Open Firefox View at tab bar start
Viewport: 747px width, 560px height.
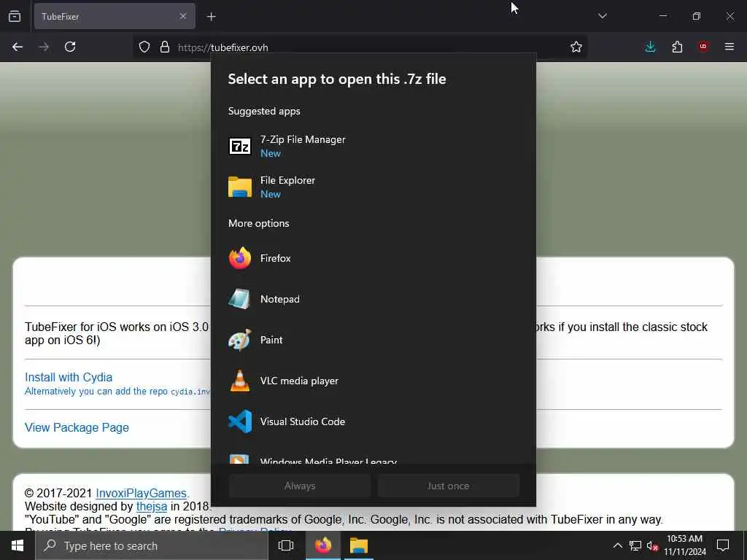(15, 16)
